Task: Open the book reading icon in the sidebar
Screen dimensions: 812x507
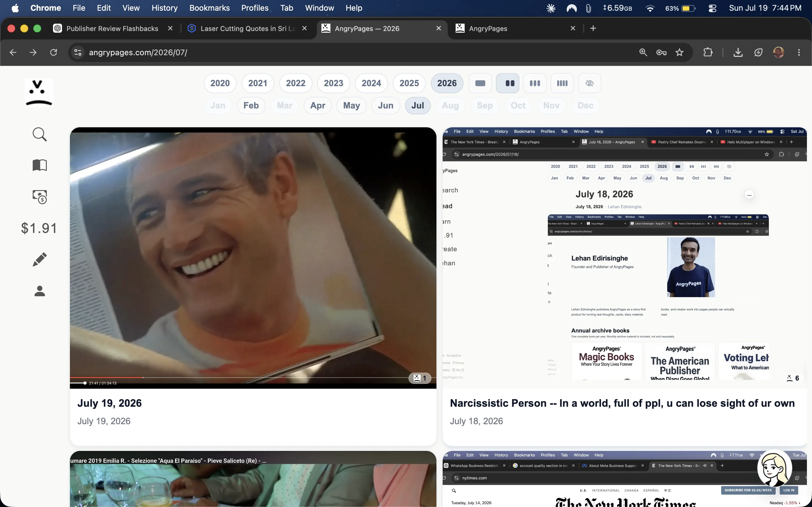Action: pyautogui.click(x=39, y=165)
